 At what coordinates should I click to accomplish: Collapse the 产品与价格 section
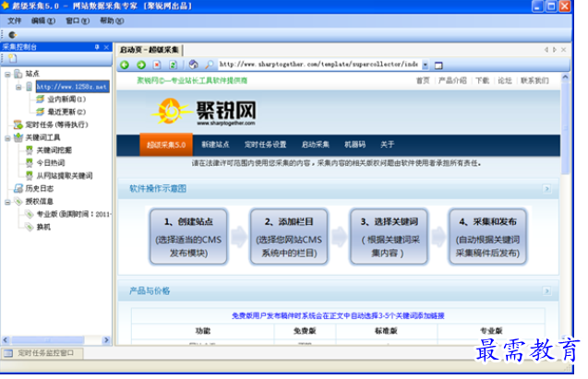tap(547, 291)
